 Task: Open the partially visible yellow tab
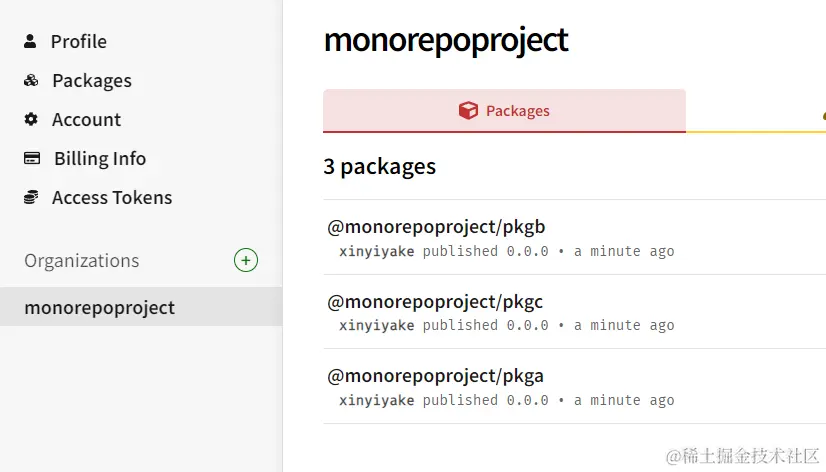756,112
